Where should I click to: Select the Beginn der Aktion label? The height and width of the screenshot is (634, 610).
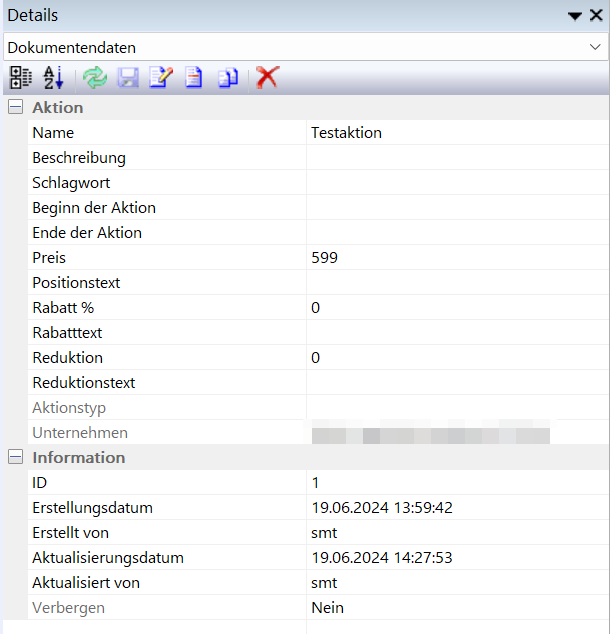coord(94,207)
